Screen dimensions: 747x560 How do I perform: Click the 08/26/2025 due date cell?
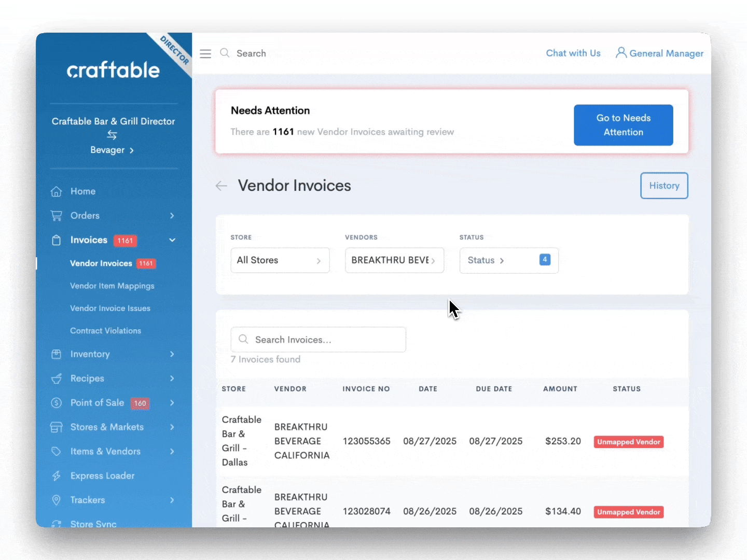(496, 511)
